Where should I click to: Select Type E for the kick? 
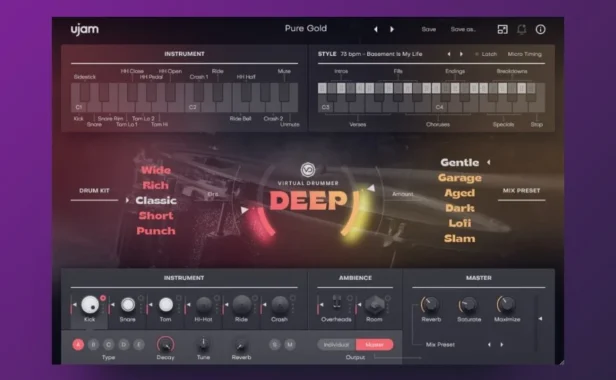pyautogui.click(x=139, y=345)
